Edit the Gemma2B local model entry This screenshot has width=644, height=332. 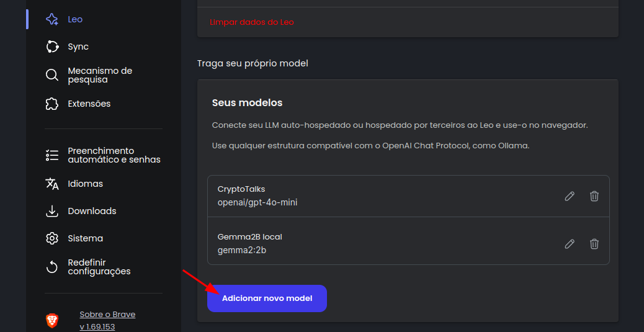click(570, 244)
